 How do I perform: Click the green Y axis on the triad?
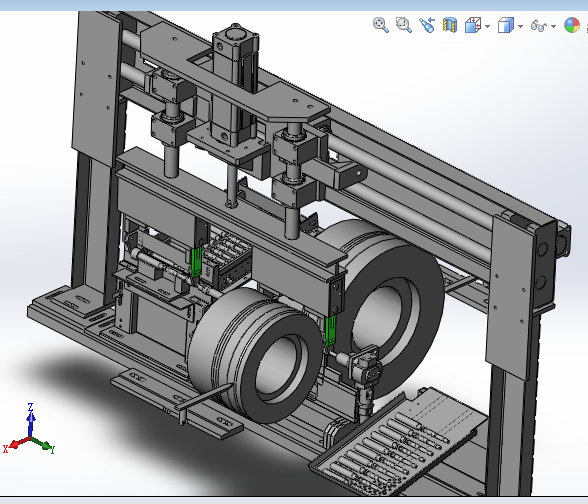[44, 444]
